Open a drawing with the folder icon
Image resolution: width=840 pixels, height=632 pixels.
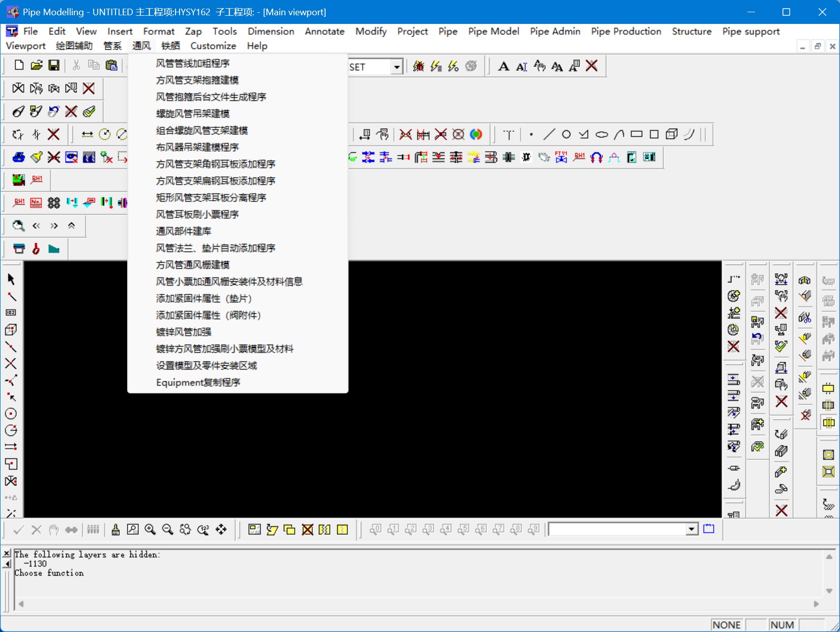[x=36, y=65]
